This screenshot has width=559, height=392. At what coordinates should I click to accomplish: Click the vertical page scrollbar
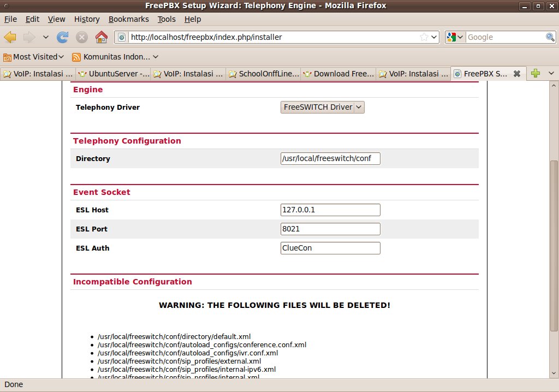click(x=554, y=246)
